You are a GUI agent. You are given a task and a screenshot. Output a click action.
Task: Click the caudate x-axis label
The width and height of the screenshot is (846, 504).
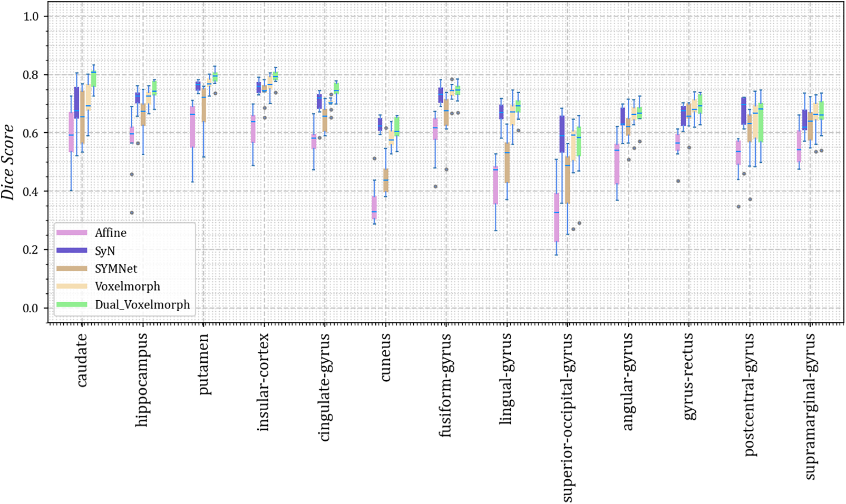(81, 360)
